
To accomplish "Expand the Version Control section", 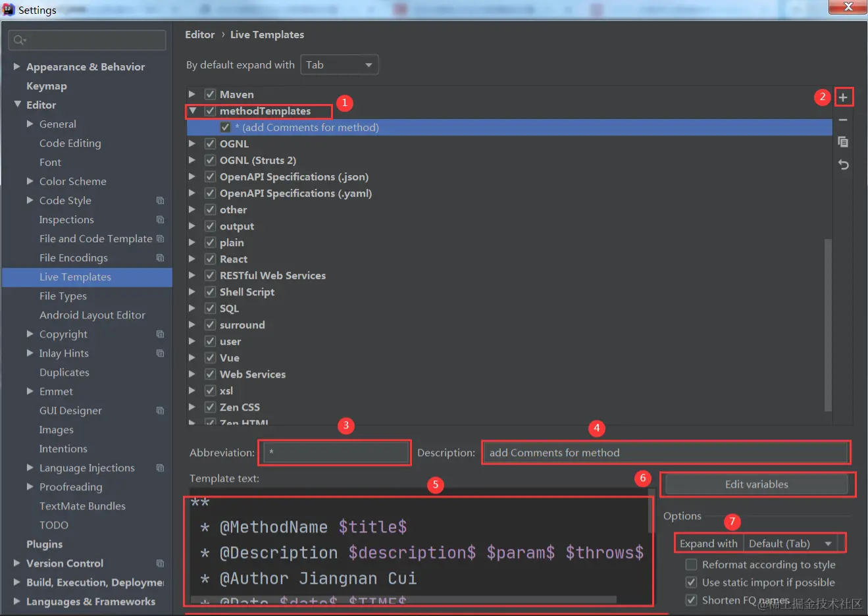I will tap(17, 563).
